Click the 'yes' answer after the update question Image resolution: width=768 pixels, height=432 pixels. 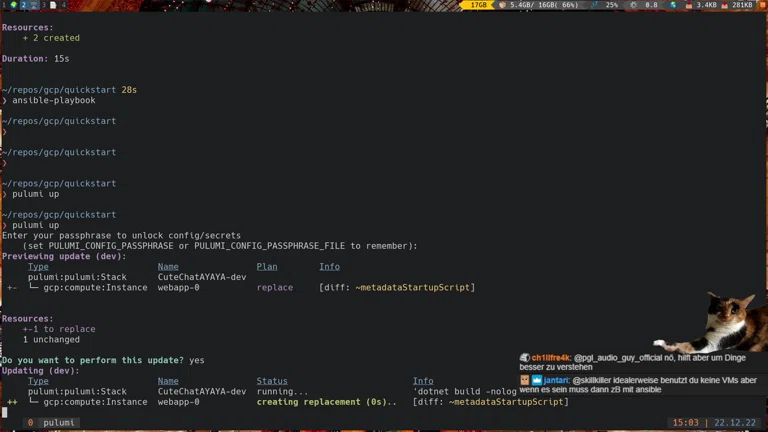pyautogui.click(x=197, y=360)
